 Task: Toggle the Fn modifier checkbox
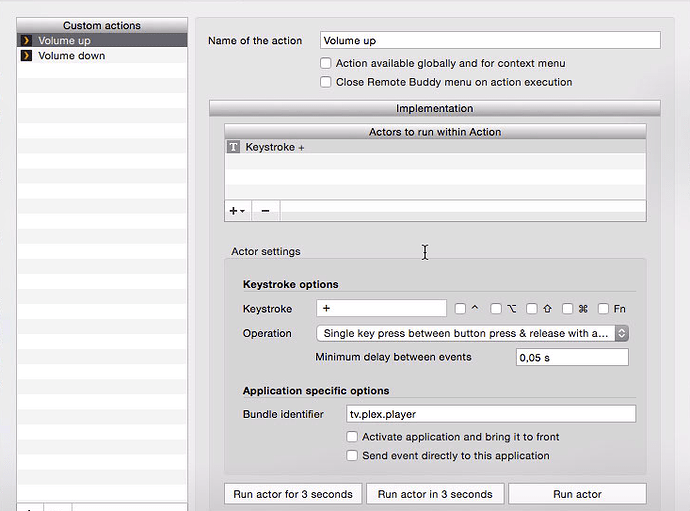pyautogui.click(x=603, y=309)
